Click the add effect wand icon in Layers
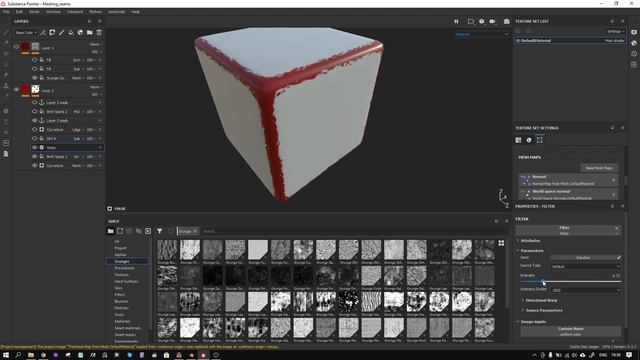The width and height of the screenshot is (640, 360). (x=43, y=33)
